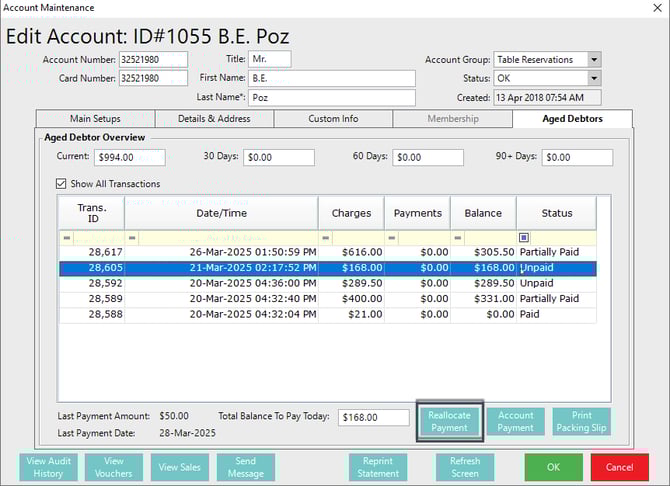Viewport: 670px width, 486px height.
Task: Click the Account Payment button
Action: tap(516, 421)
